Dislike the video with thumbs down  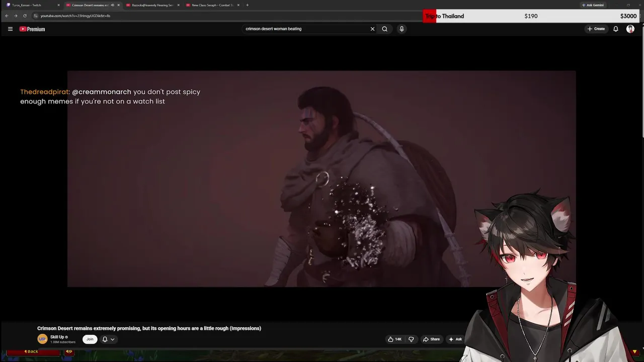[x=411, y=339]
